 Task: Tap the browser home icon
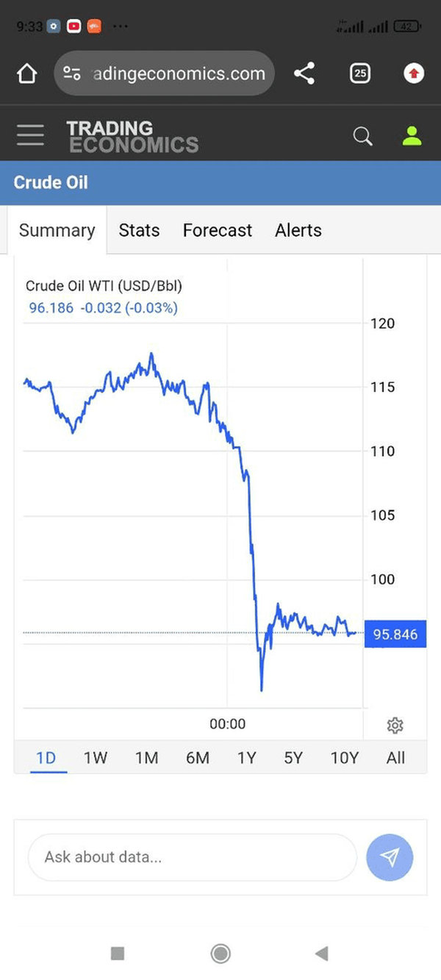pos(26,74)
